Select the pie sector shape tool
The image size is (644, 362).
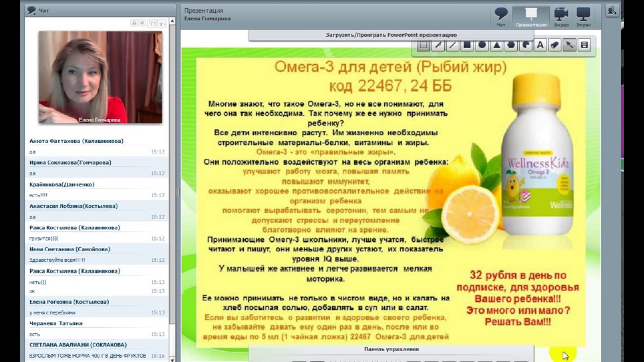pos(525,45)
